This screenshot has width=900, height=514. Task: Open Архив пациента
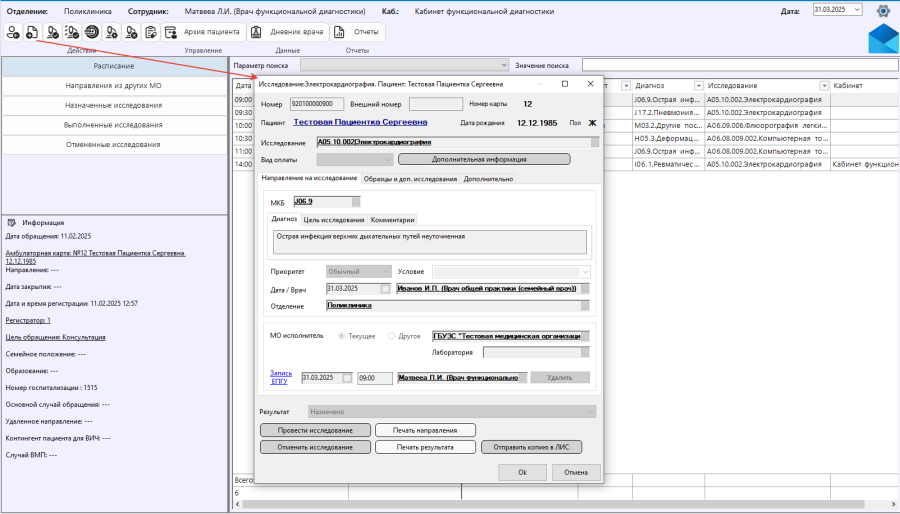tap(203, 32)
